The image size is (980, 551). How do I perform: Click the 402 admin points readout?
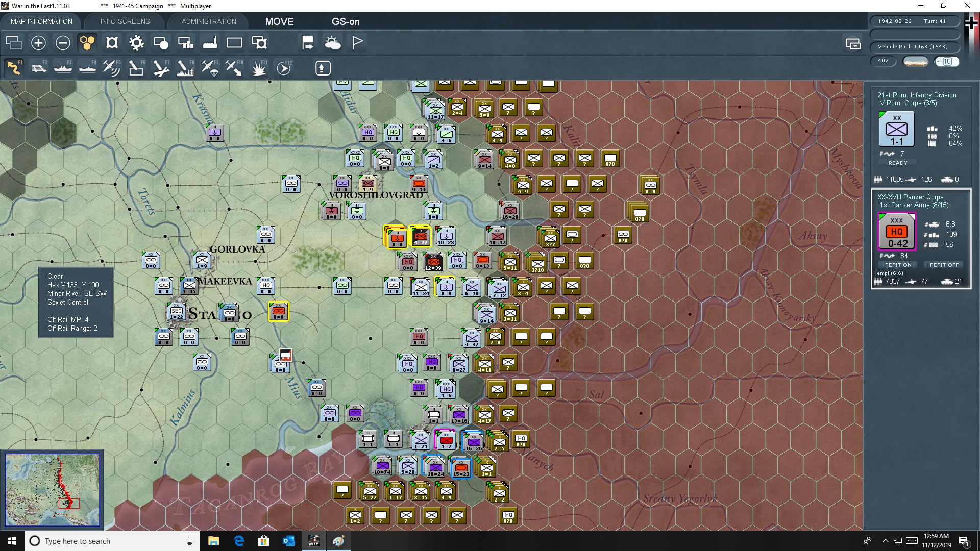pyautogui.click(x=883, y=61)
